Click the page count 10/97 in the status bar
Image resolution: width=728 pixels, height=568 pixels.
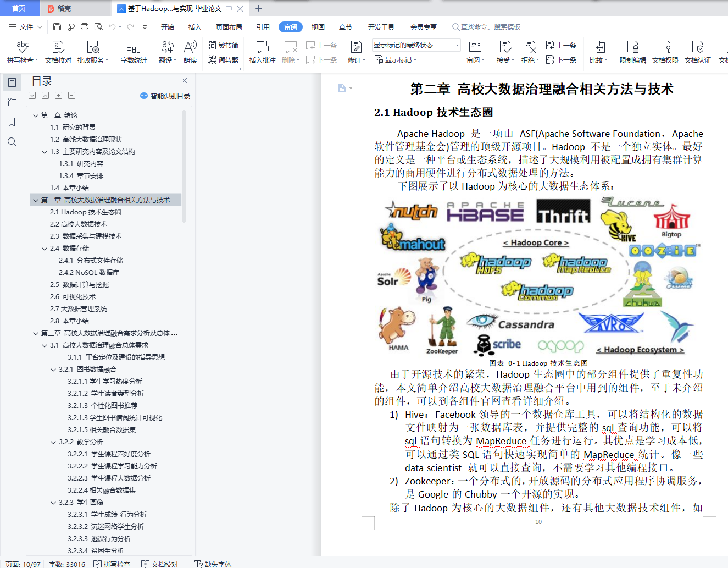pyautogui.click(x=23, y=564)
